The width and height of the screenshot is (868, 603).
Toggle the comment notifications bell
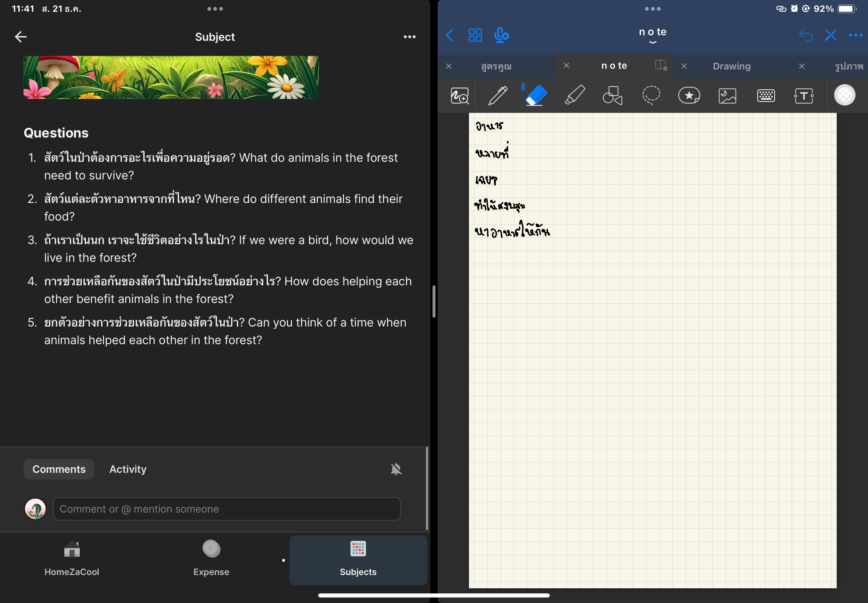click(396, 469)
